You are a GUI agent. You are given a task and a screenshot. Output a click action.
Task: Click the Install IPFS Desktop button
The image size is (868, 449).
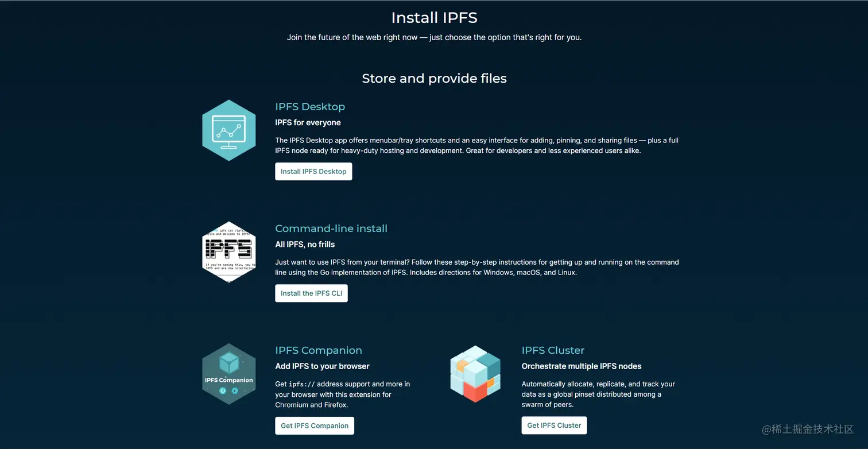point(313,171)
